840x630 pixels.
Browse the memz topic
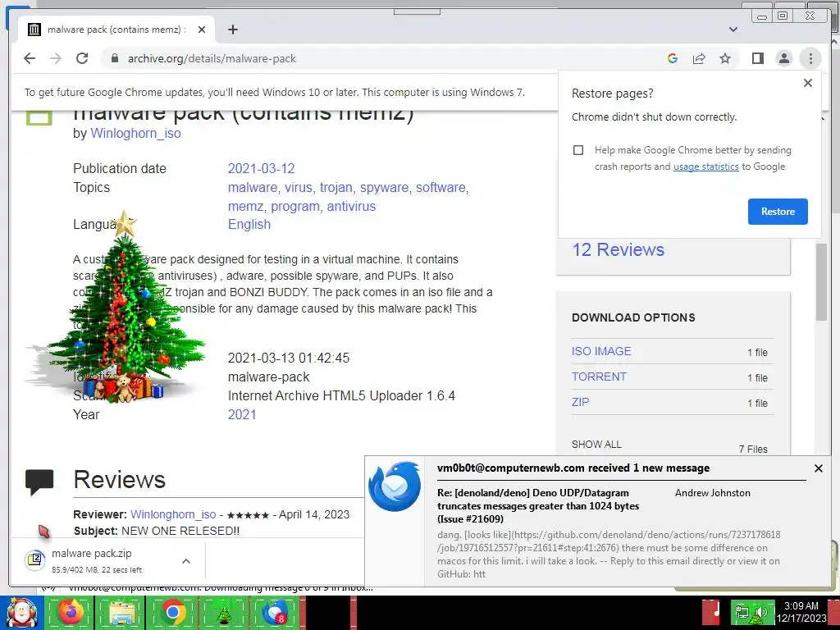(x=246, y=206)
